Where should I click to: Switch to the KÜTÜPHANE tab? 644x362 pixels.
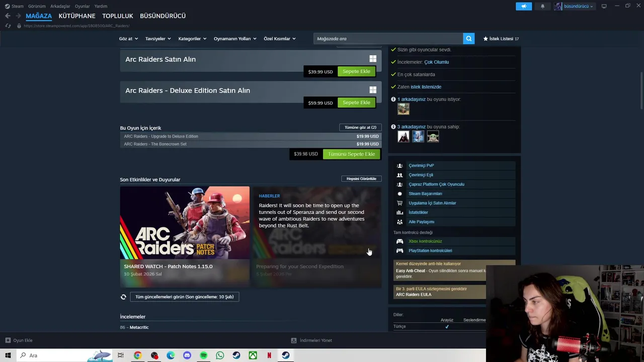(77, 16)
